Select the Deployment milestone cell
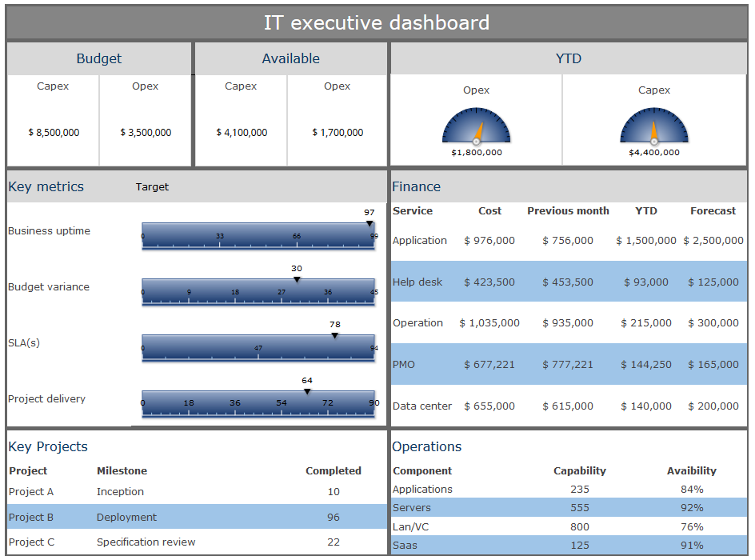The height and width of the screenshot is (560, 755). [126, 517]
